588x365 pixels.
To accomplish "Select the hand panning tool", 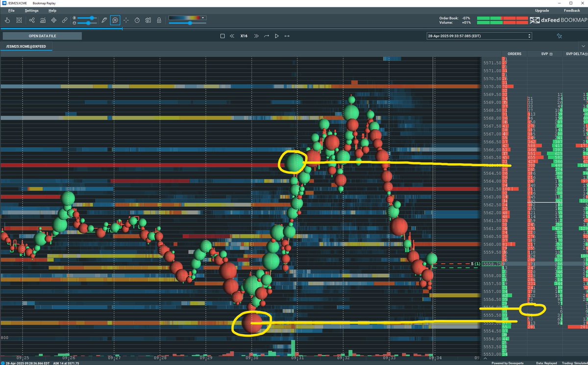I will 7,20.
